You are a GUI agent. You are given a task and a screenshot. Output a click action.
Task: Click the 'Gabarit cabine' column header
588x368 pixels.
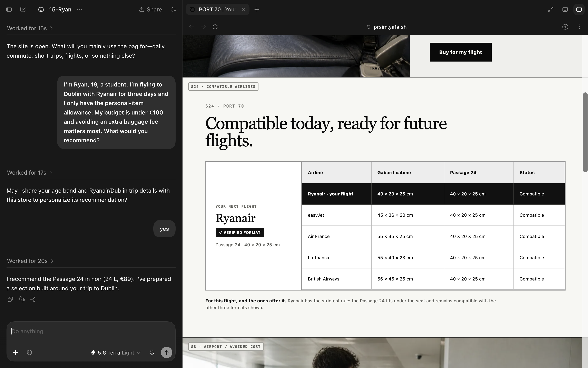click(408, 173)
